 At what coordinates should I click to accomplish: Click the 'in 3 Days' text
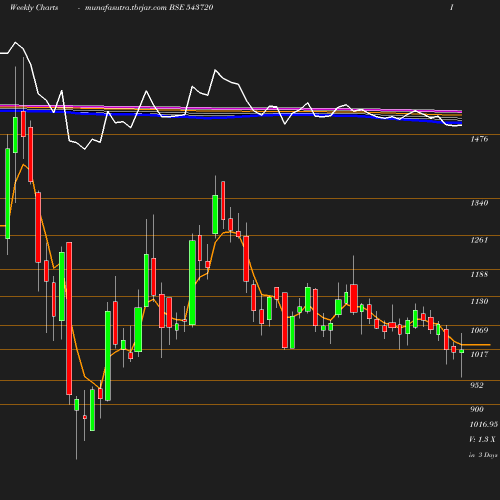click(483, 455)
